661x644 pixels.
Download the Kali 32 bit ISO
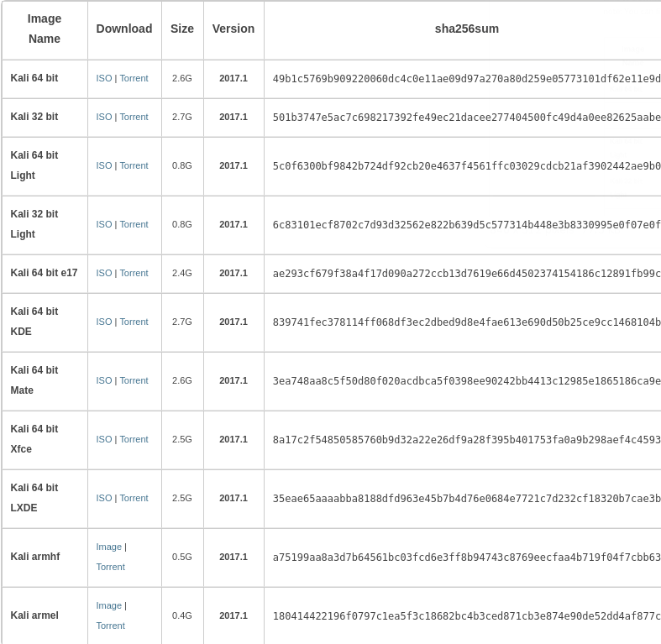[103, 118]
